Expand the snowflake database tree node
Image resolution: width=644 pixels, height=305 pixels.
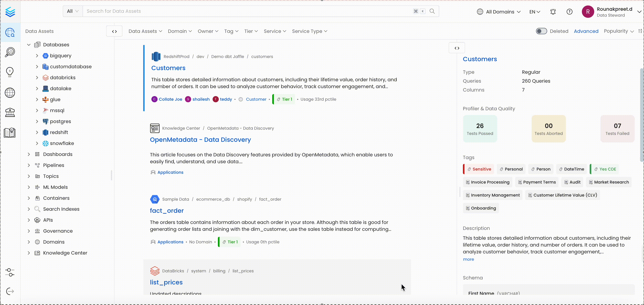37,143
